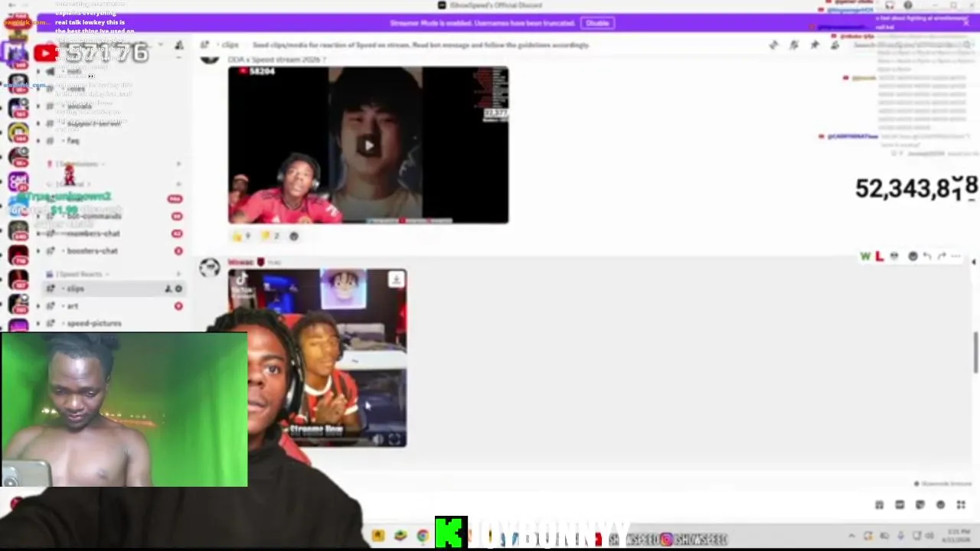
Task: Open the Help icon in title bar
Action: coord(908,5)
